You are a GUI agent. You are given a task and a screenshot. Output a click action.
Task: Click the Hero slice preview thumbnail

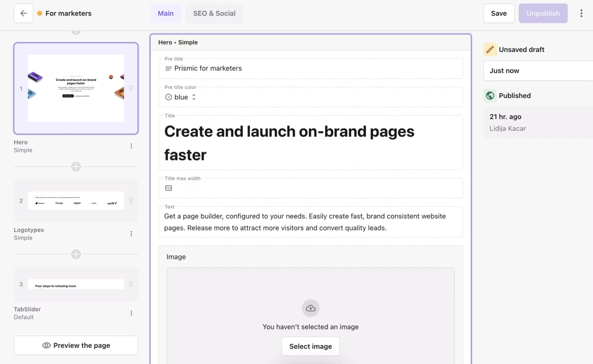pyautogui.click(x=76, y=88)
